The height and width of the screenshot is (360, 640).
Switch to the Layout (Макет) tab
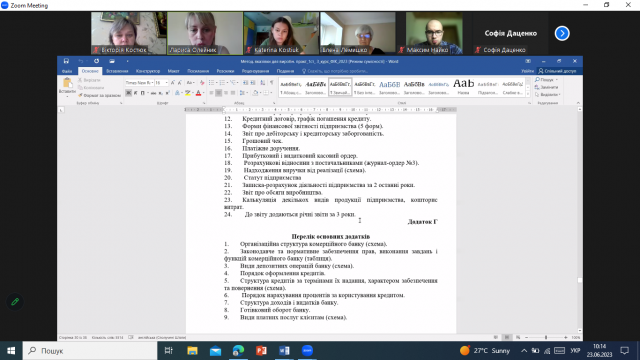click(173, 71)
